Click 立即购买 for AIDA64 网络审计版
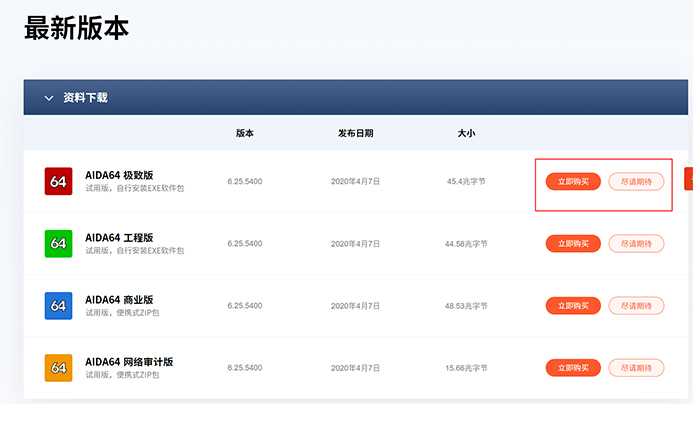Viewport: 700px width, 438px height. pos(573,367)
